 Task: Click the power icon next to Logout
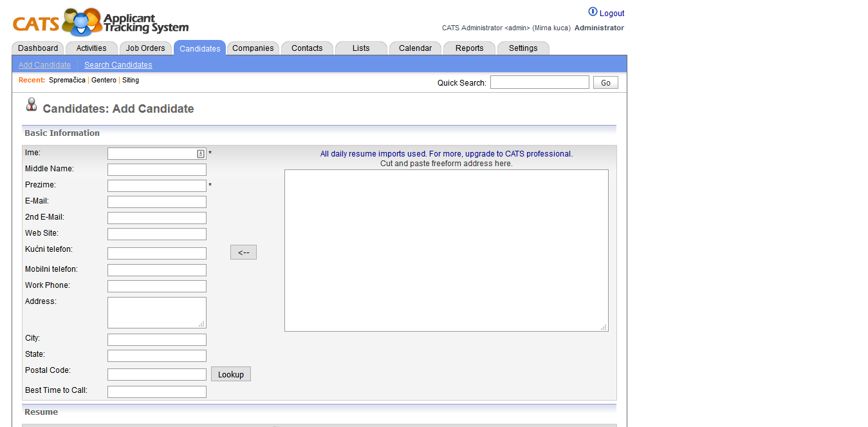point(592,11)
